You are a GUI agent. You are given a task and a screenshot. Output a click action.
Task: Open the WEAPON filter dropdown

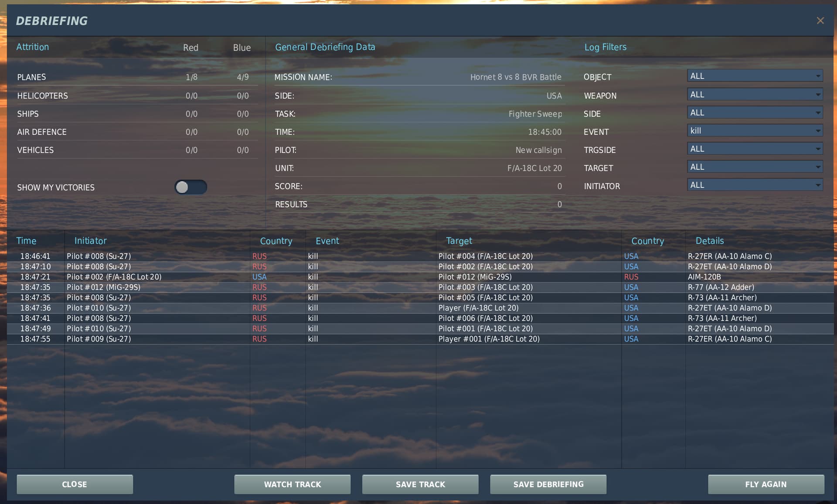pyautogui.click(x=755, y=95)
